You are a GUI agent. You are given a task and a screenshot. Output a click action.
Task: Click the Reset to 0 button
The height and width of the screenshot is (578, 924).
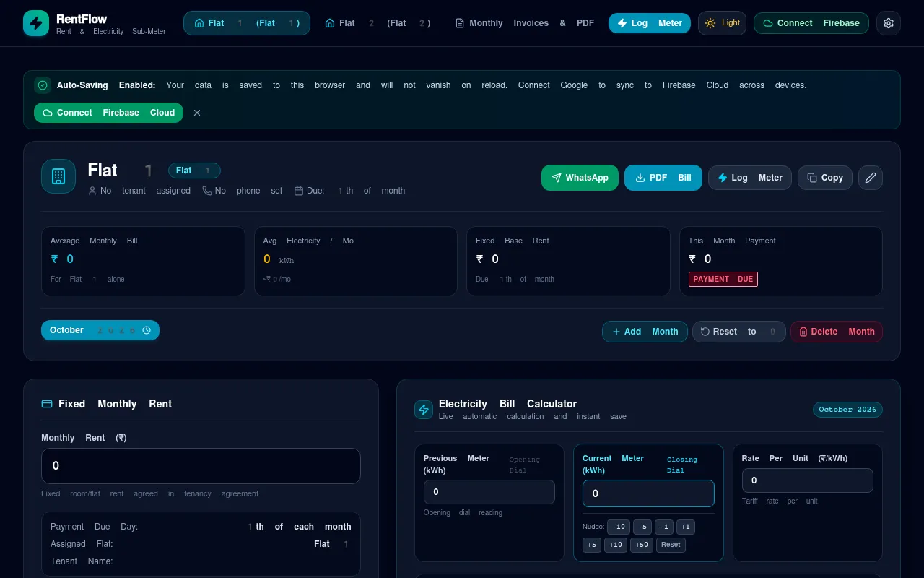pos(739,332)
